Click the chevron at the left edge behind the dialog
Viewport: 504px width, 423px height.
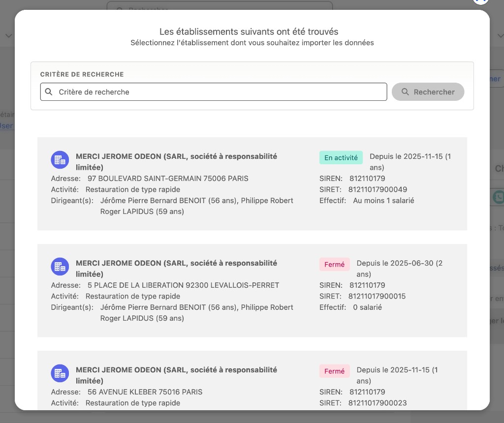(9, 35)
